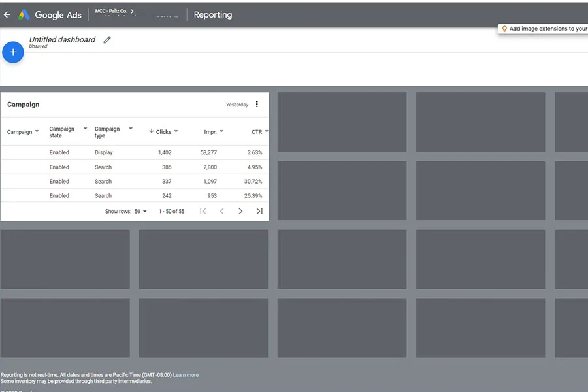Click the 53,277 impressions value
The height and width of the screenshot is (392, 588).
coord(208,152)
